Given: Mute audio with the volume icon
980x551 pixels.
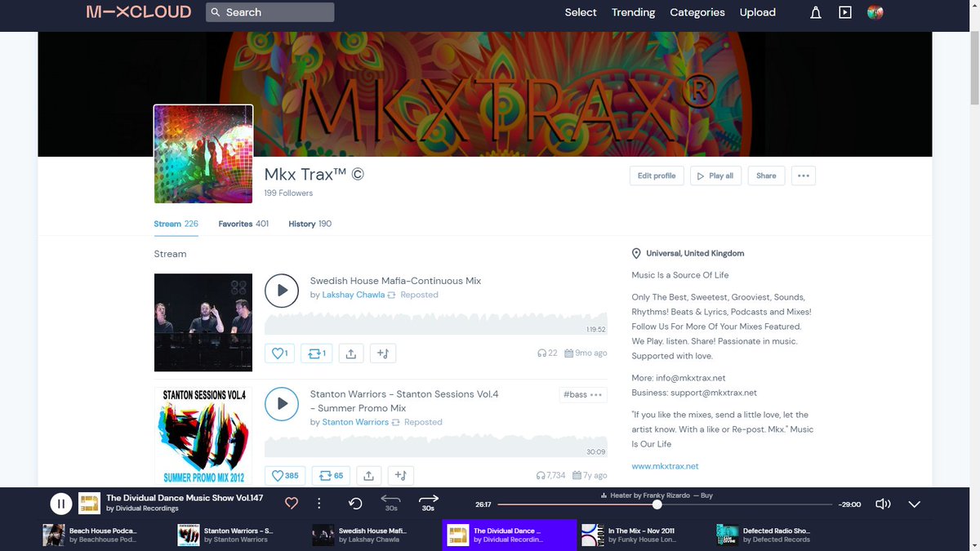Looking at the screenshot, I should [883, 504].
